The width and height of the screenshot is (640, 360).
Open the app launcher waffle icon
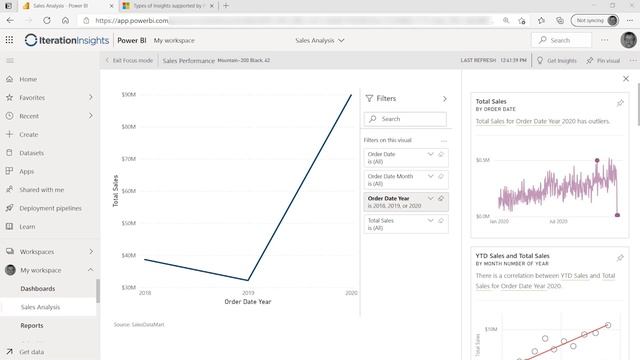pyautogui.click(x=9, y=40)
